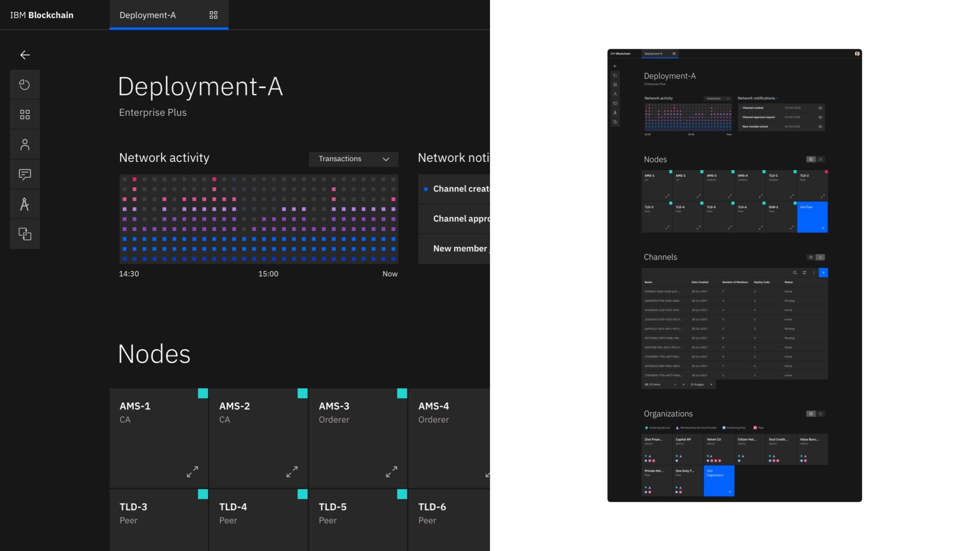The width and height of the screenshot is (980, 551).
Task: Open the Transactions dropdown
Action: (x=353, y=159)
